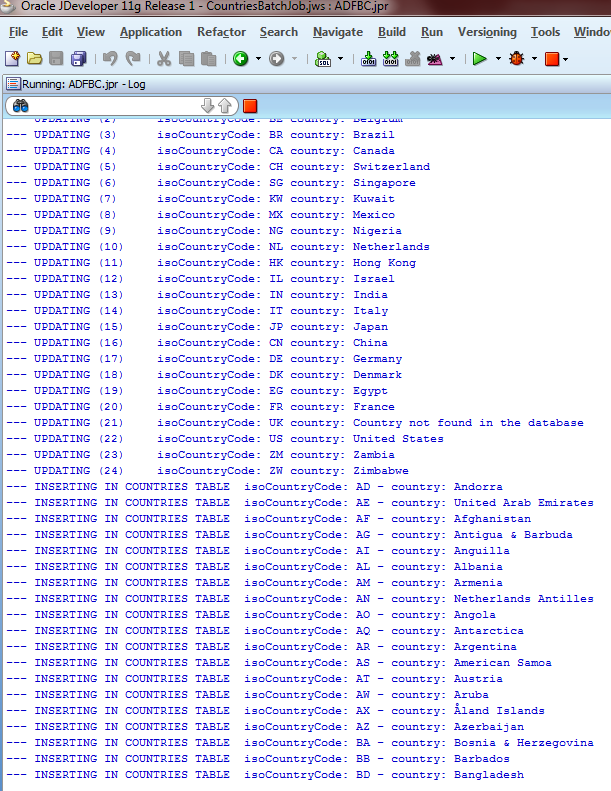Click the green Run play icon
This screenshot has width=611, height=791.
click(x=480, y=59)
